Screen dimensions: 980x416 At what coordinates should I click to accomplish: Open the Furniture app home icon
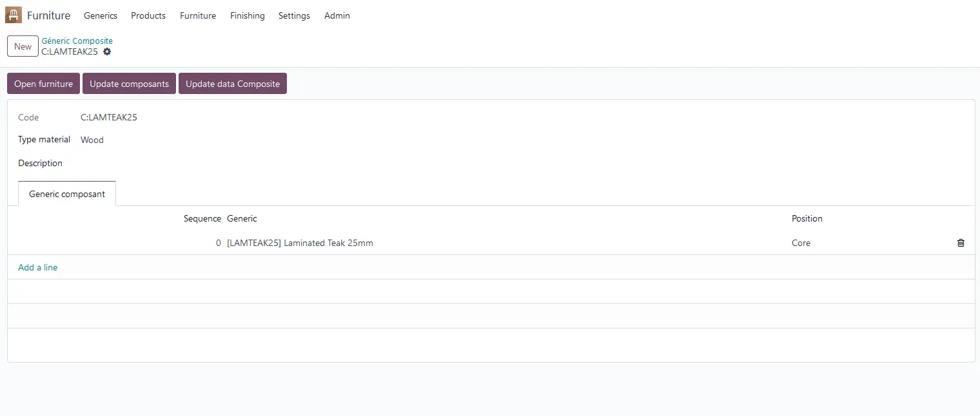(13, 15)
